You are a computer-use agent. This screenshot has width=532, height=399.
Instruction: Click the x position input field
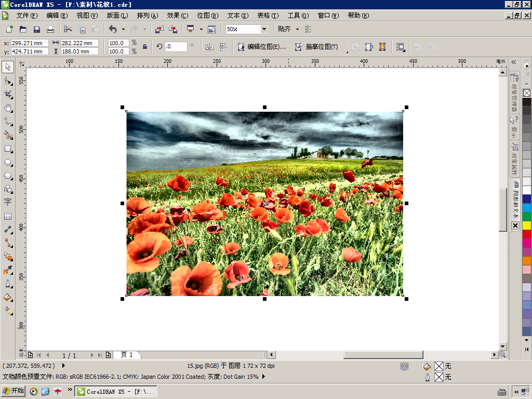pyautogui.click(x=30, y=43)
